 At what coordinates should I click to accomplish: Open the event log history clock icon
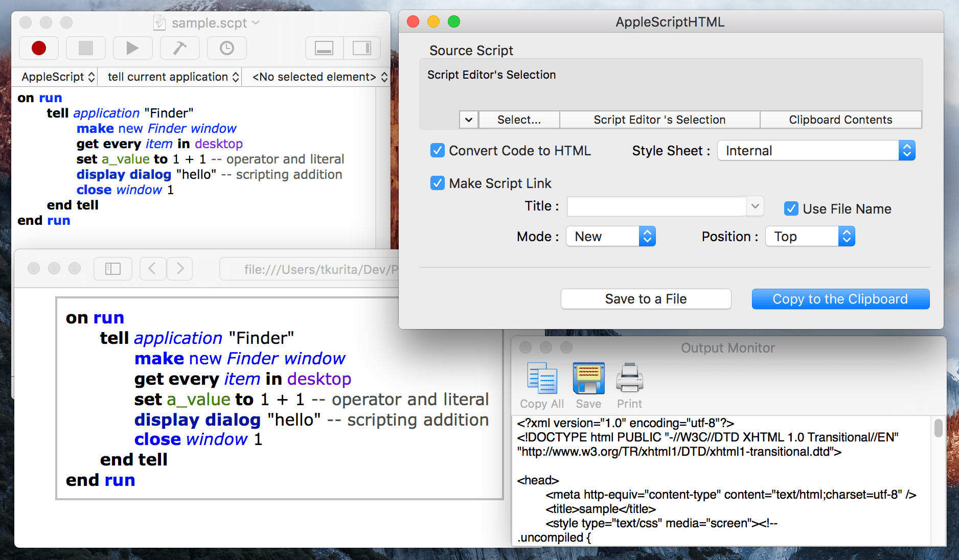(x=226, y=48)
